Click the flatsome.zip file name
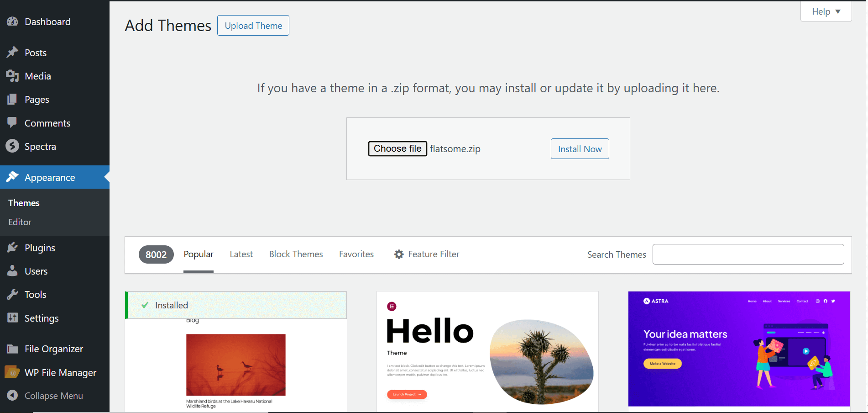 coord(455,149)
